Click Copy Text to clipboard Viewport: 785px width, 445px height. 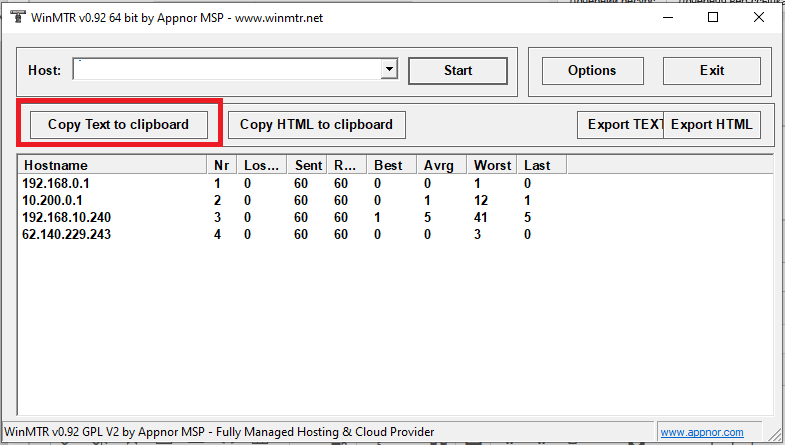(118, 125)
